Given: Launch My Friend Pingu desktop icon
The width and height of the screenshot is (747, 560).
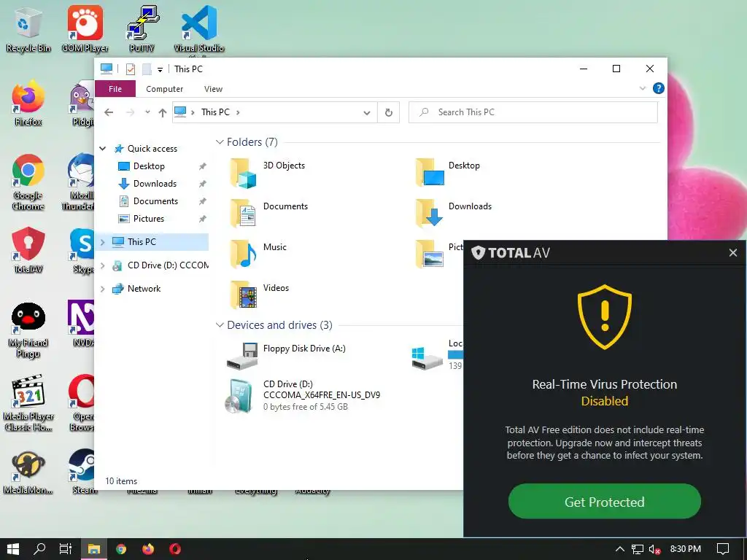Looking at the screenshot, I should [28, 330].
